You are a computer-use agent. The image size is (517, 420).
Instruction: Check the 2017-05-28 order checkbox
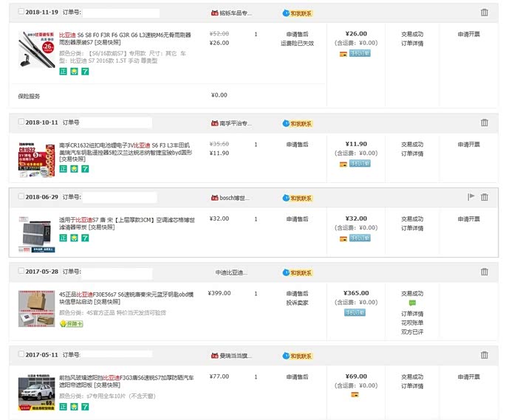(21, 272)
